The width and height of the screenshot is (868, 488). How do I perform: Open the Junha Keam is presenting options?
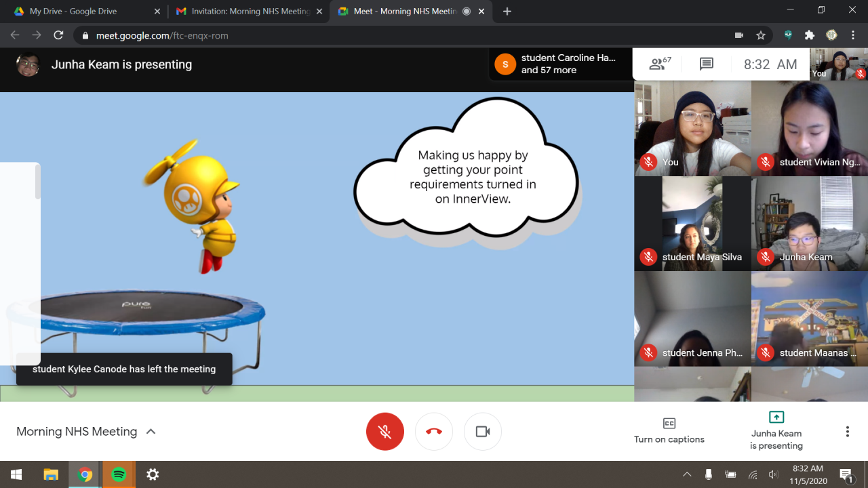tap(776, 431)
